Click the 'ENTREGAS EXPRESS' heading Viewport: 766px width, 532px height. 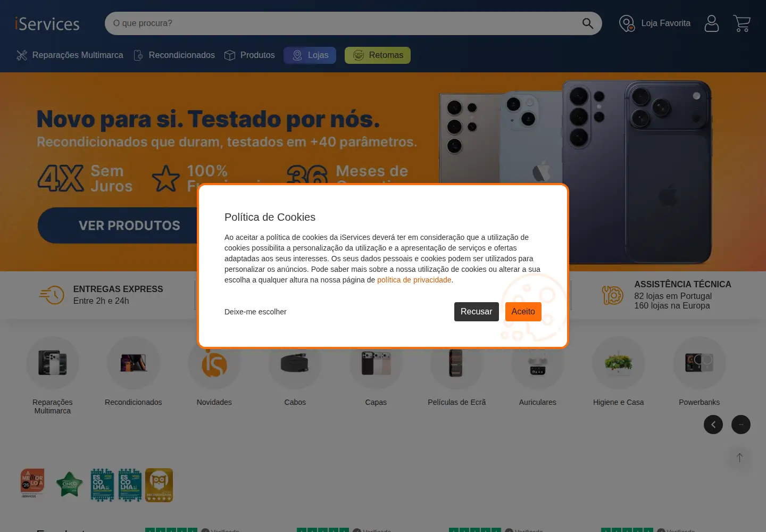(x=118, y=289)
